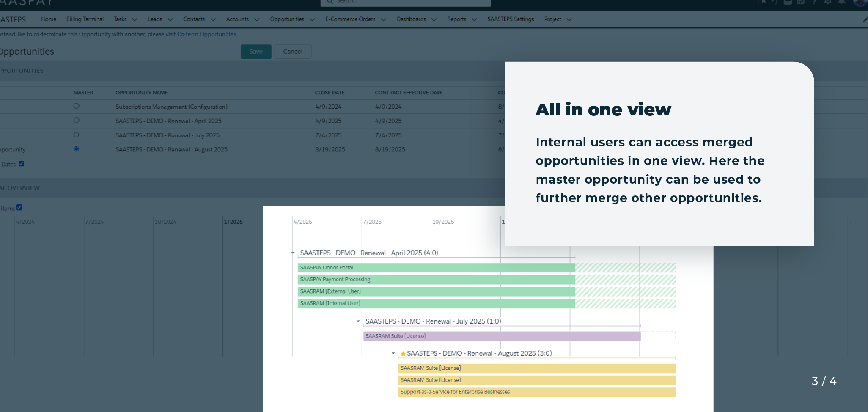The image size is (868, 412).
Task: Open the E-Commerce Orders dropdown chevron
Action: [383, 19]
